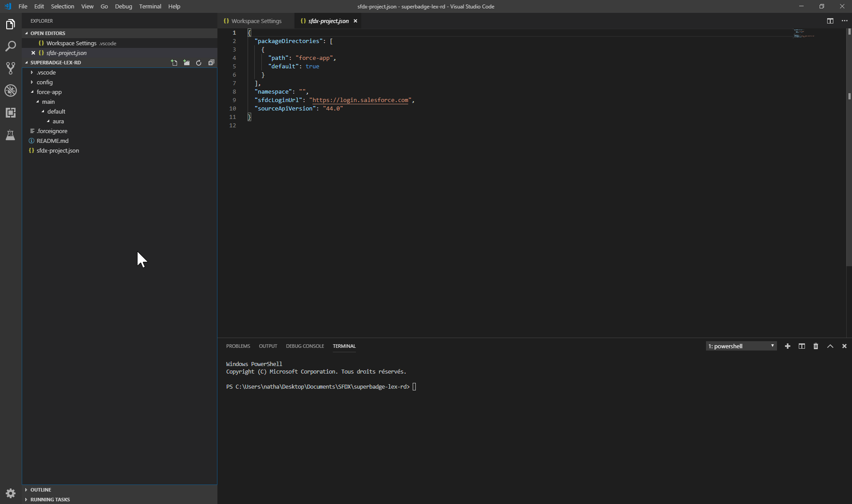
Task: Close the bottom terminal panel
Action: [844, 346]
